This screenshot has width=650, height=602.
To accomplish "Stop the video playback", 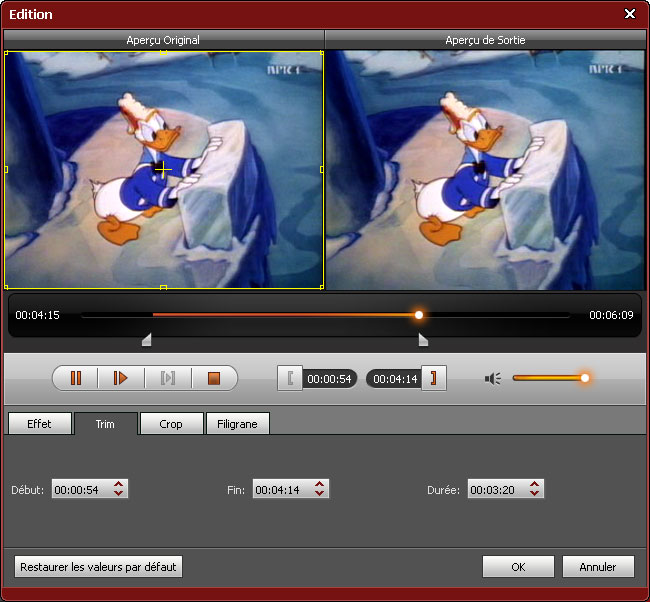I will click(214, 378).
